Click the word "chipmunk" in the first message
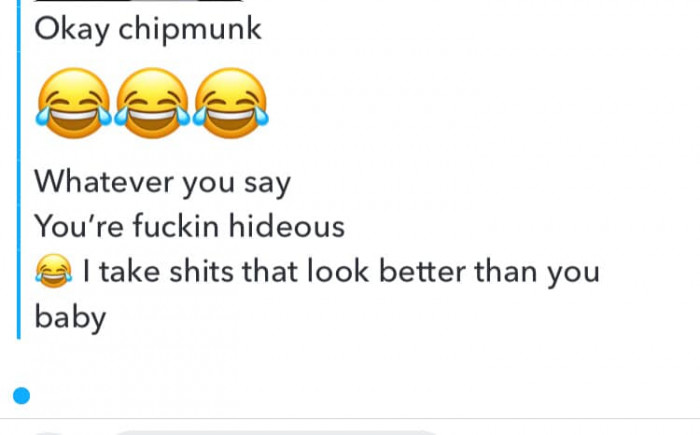The width and height of the screenshot is (700, 435). pyautogui.click(x=190, y=29)
